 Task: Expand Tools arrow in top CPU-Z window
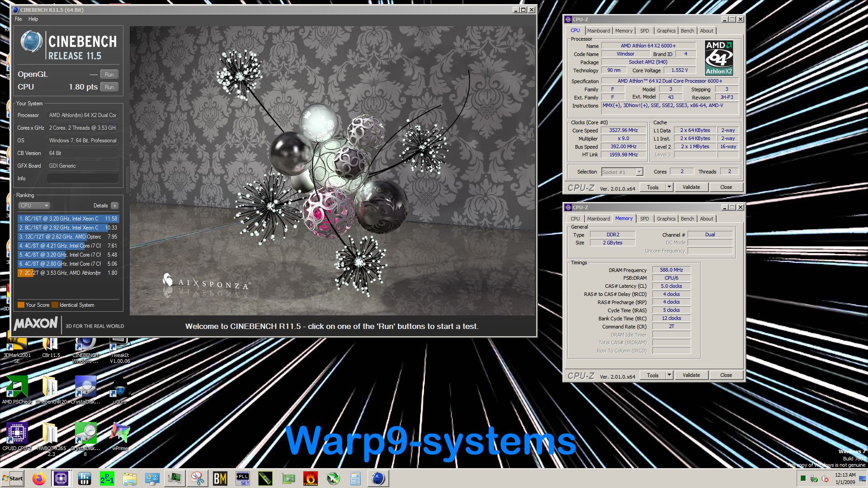[670, 187]
